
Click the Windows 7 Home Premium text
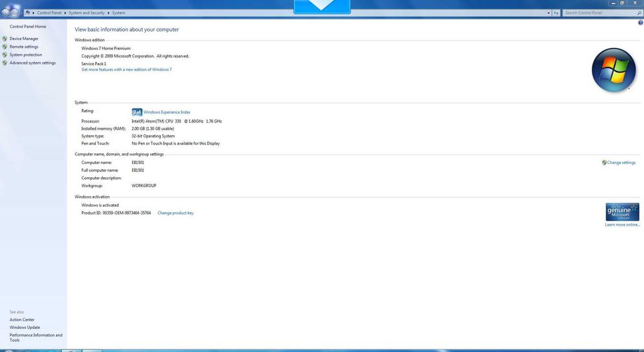point(106,48)
